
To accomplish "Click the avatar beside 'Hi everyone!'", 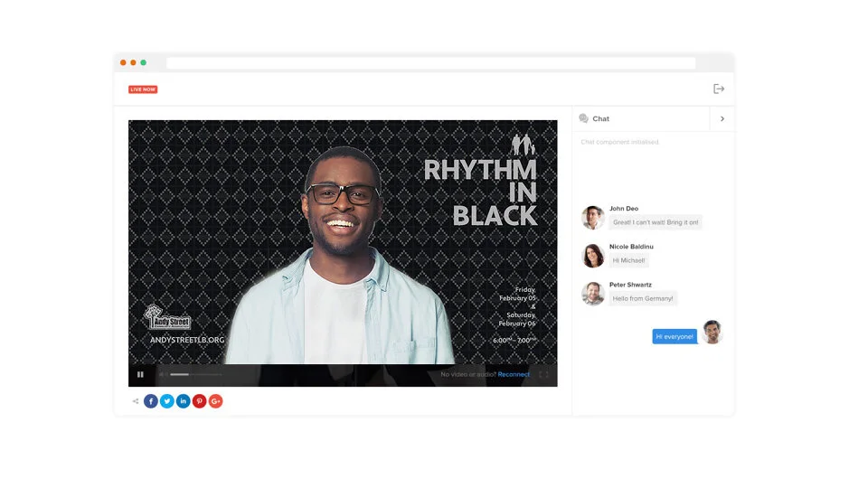I will pyautogui.click(x=712, y=332).
